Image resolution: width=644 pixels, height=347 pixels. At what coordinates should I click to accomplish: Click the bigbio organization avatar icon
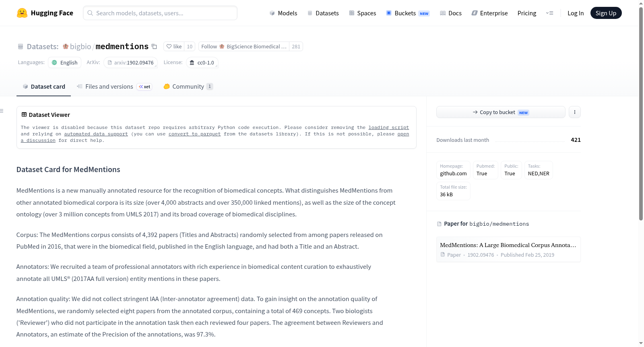[x=66, y=46]
